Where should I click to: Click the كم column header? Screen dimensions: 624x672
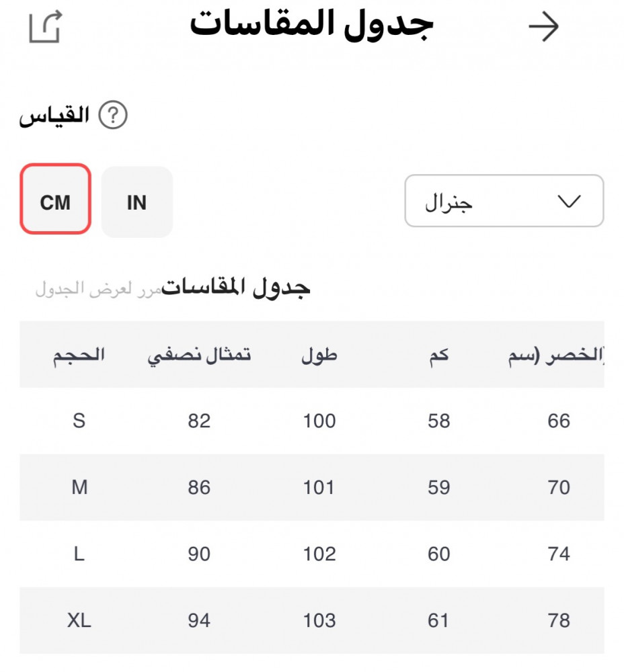(438, 355)
